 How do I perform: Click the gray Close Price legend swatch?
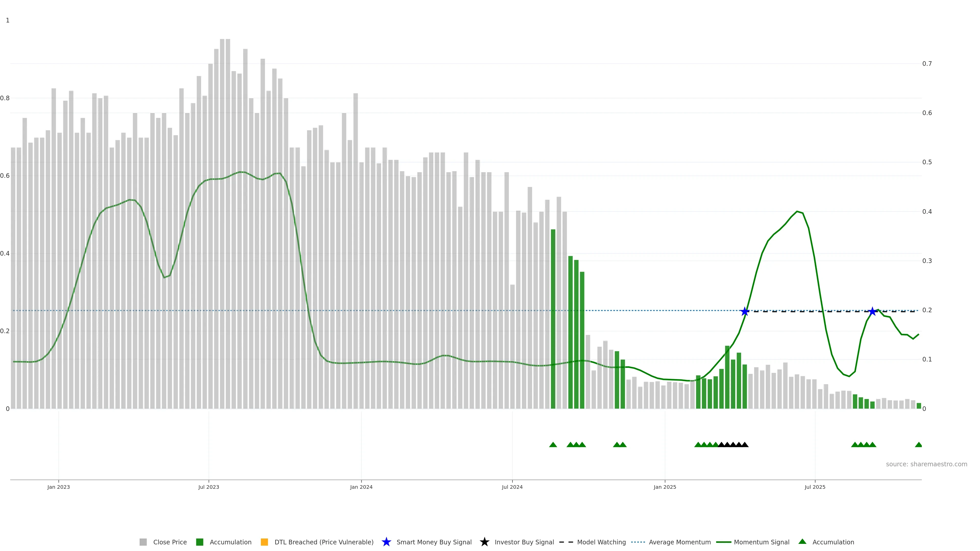[143, 542]
